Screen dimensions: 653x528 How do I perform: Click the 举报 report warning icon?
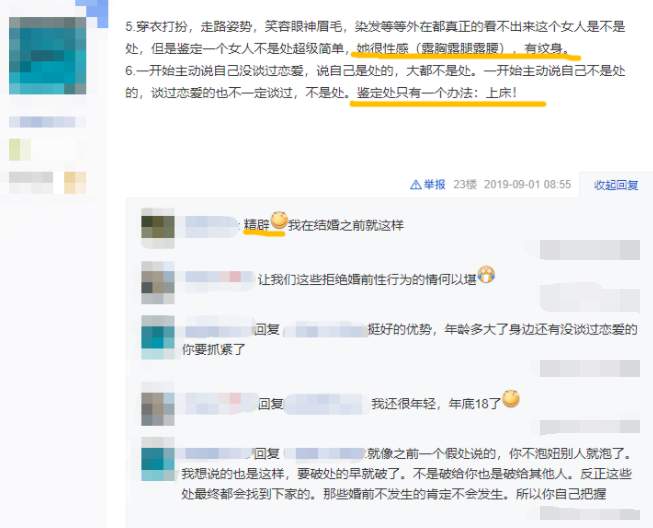(416, 184)
